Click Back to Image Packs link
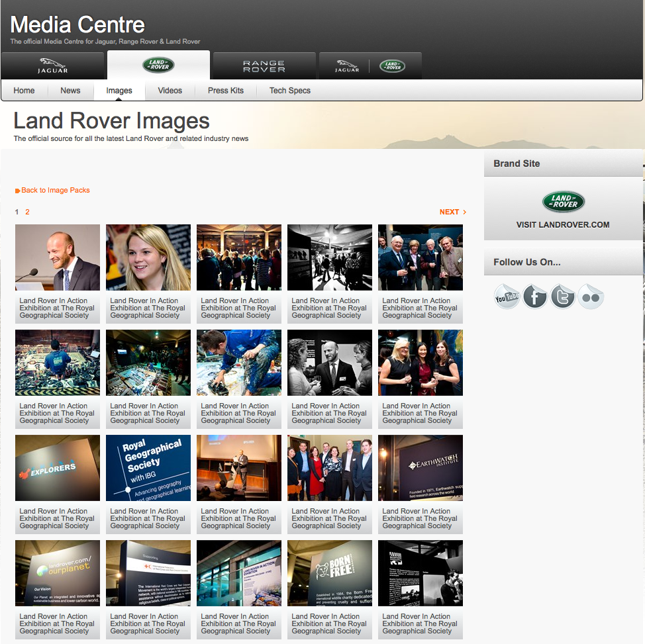The width and height of the screenshot is (645, 644). [52, 190]
